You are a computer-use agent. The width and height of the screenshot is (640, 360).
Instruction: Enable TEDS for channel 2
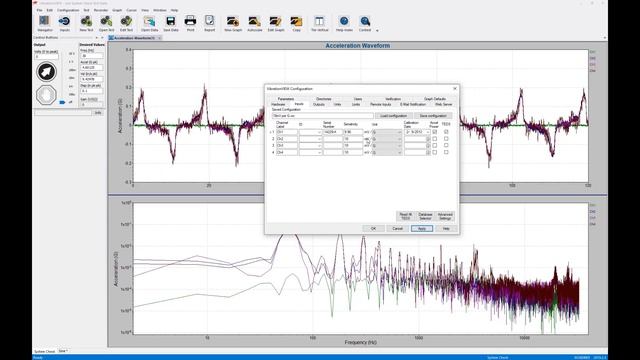(446, 139)
